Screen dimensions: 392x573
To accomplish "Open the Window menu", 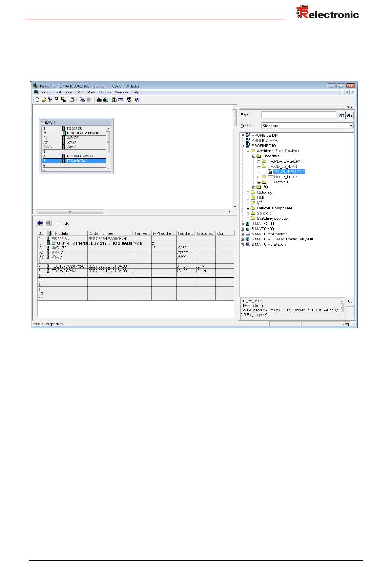I will tap(121, 93).
